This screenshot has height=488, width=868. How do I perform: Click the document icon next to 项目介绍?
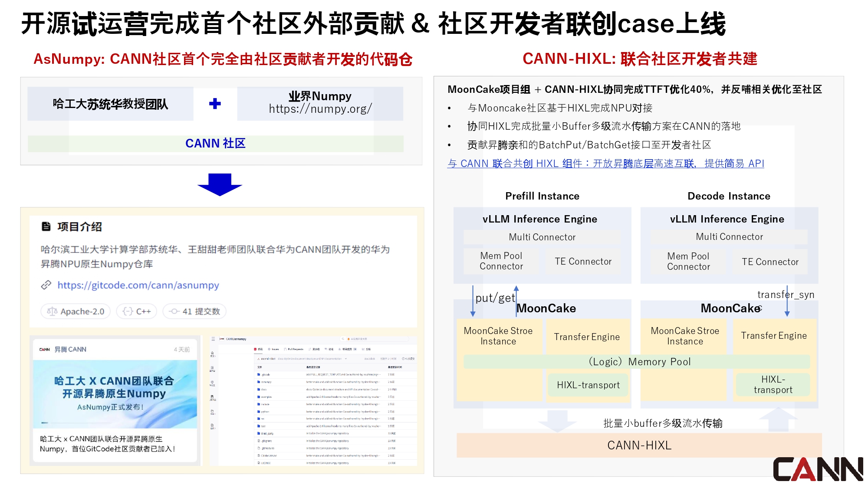46,226
